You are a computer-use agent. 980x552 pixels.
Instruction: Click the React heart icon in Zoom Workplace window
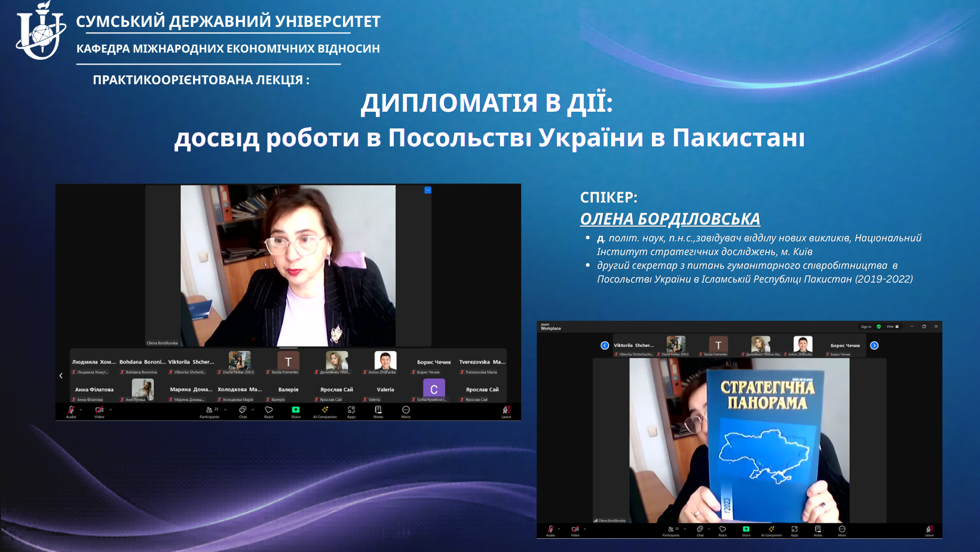tap(722, 529)
